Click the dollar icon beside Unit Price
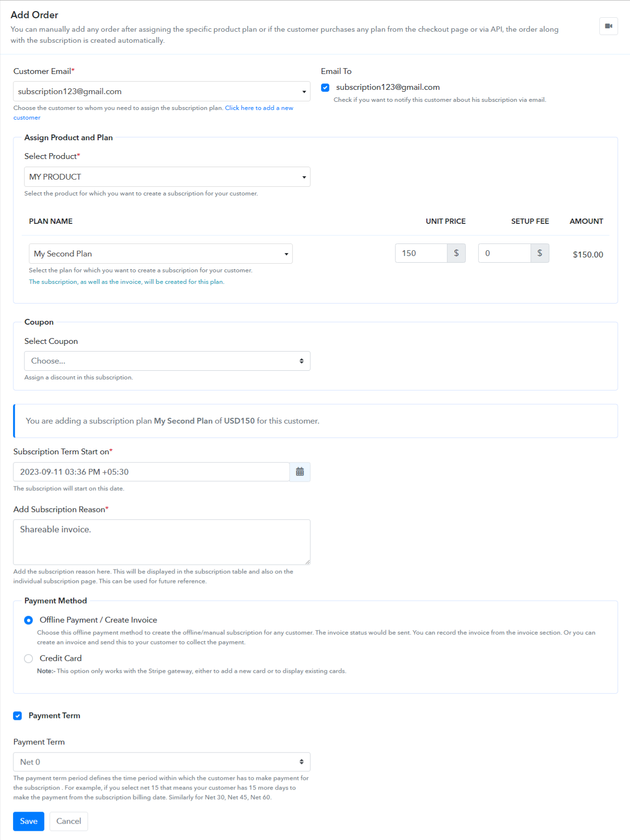Screen dimensions: 630x840 pyautogui.click(x=456, y=253)
